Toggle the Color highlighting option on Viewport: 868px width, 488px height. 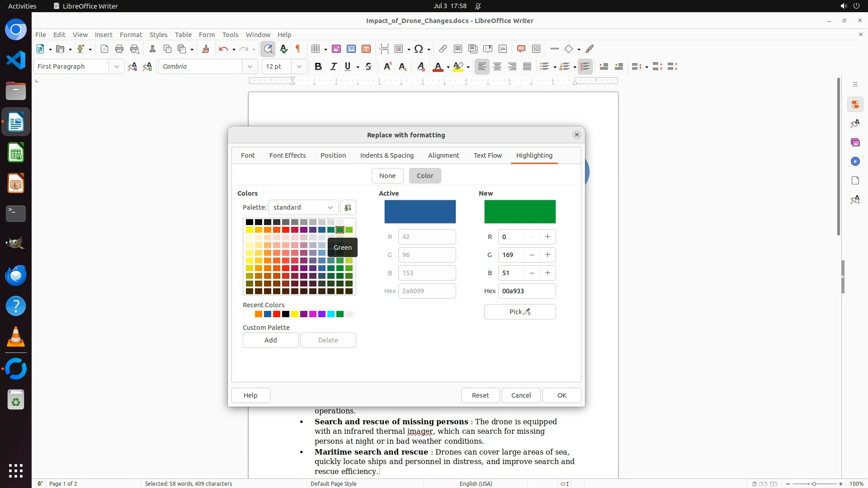425,176
